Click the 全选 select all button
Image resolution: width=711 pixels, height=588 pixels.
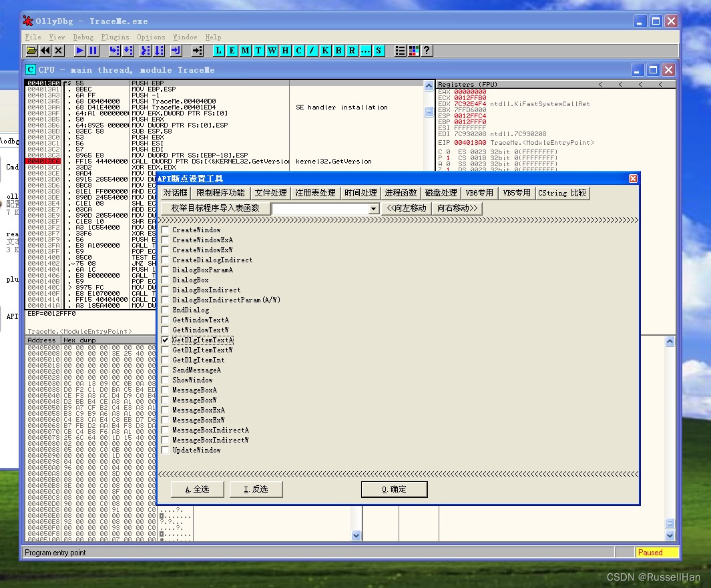197,490
